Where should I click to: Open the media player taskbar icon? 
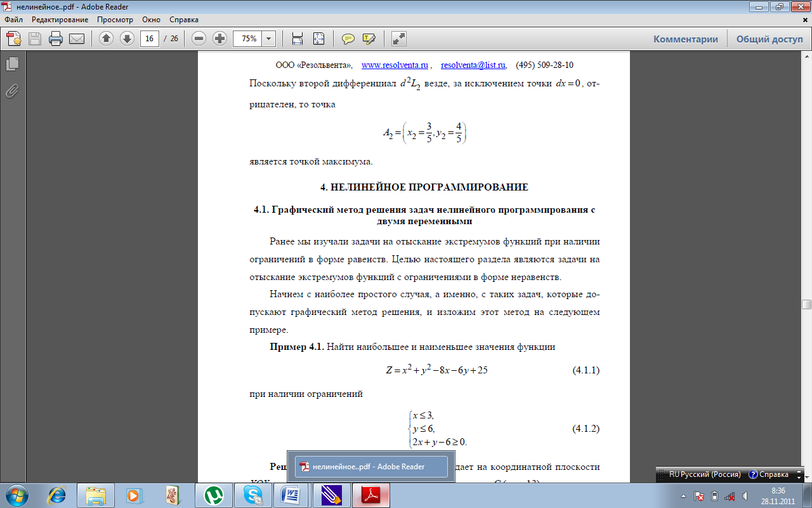pyautogui.click(x=134, y=495)
